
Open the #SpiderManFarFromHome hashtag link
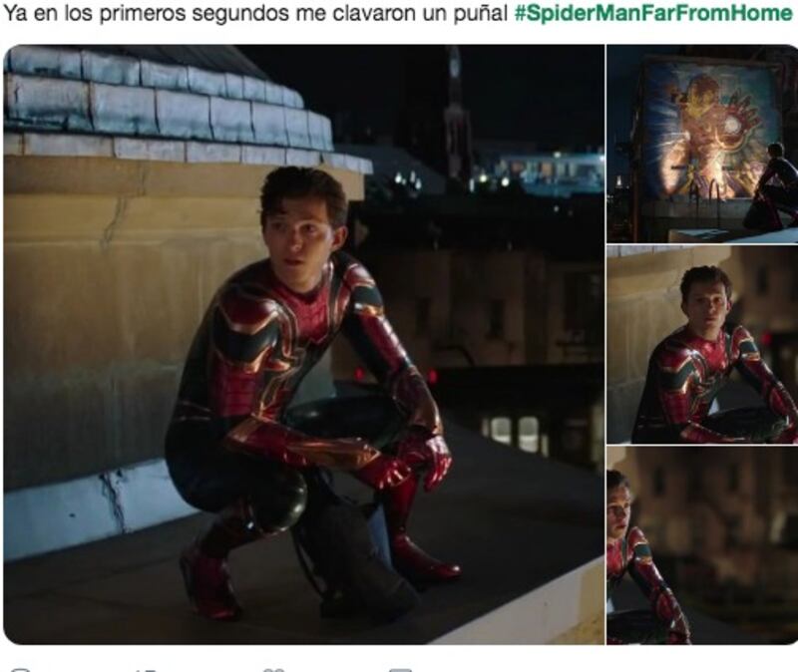click(653, 13)
